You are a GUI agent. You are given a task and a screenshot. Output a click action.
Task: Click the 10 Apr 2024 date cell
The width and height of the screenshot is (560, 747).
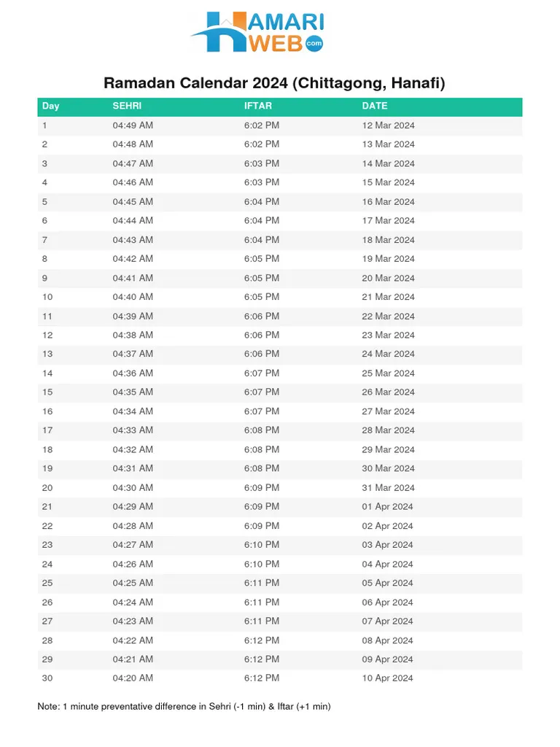pyautogui.click(x=387, y=678)
